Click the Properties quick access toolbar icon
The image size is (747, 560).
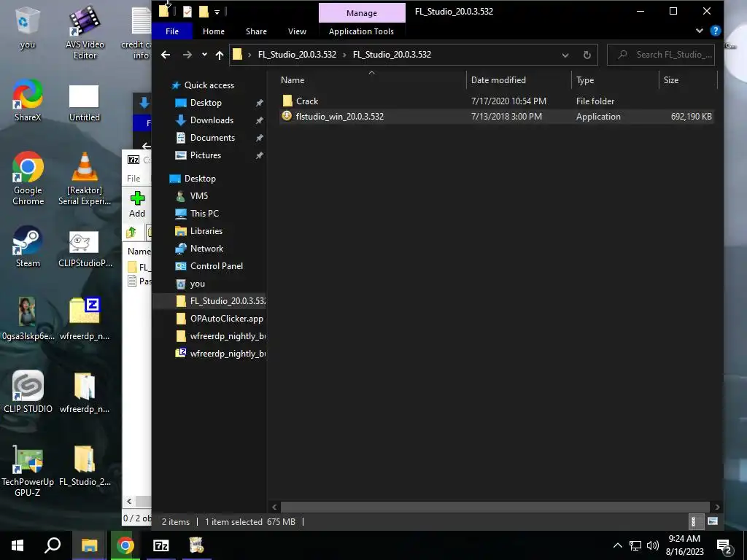click(187, 12)
